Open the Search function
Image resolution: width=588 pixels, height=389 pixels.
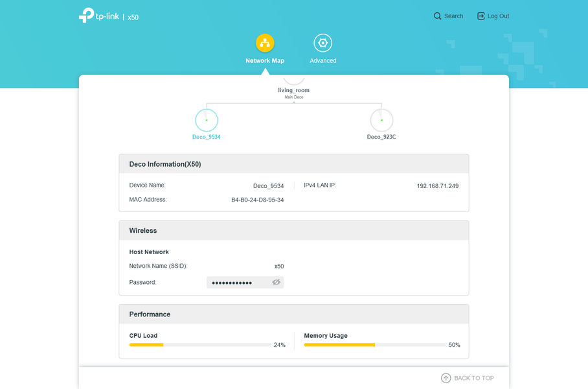pos(449,16)
